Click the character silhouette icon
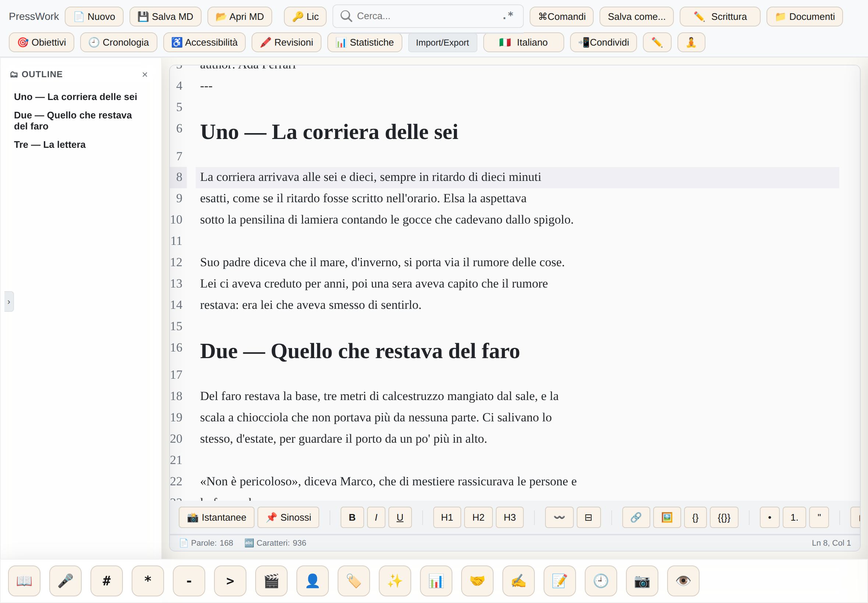The width and height of the screenshot is (868, 603). [x=313, y=581]
